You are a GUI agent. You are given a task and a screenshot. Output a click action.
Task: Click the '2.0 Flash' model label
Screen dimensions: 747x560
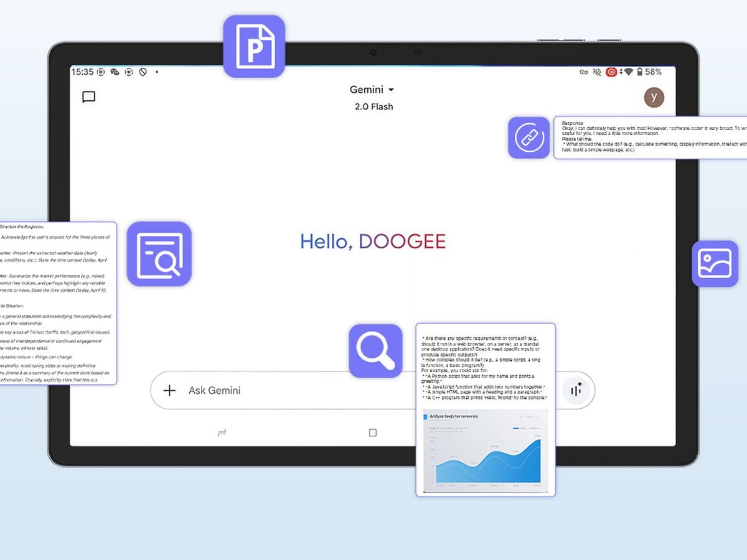374,106
